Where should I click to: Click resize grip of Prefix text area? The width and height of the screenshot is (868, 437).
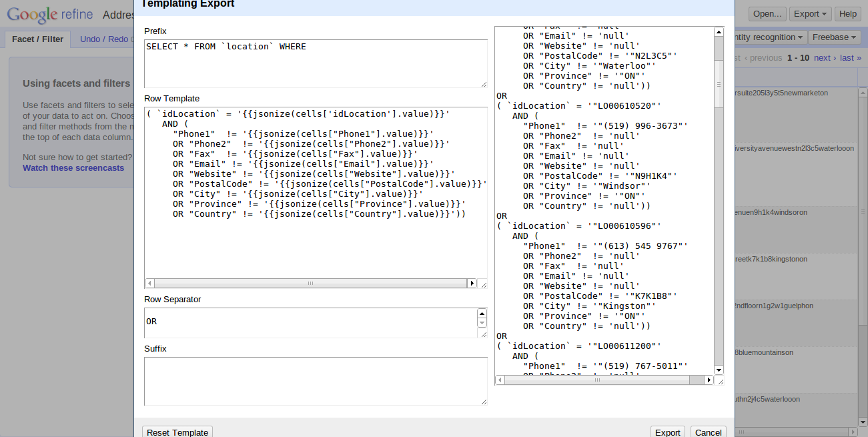(x=484, y=84)
